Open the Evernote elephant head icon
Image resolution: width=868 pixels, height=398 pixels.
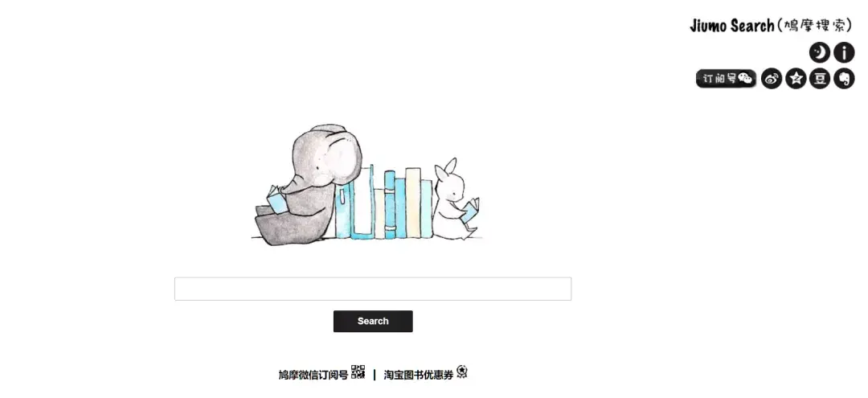(x=844, y=79)
